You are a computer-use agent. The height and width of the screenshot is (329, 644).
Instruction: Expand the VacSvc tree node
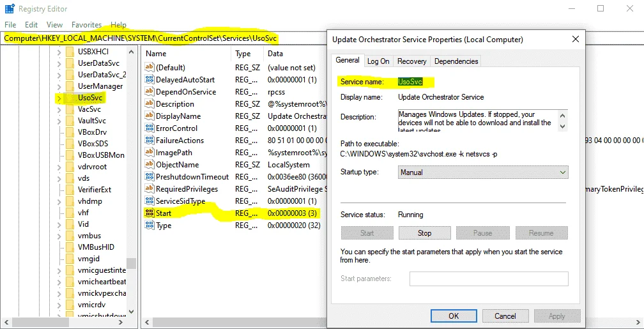click(x=59, y=109)
